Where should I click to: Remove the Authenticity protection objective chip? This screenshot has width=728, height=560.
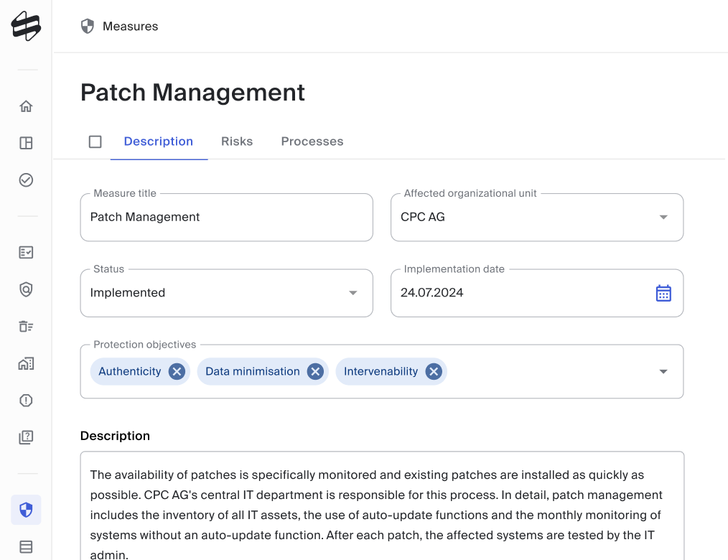tap(177, 371)
